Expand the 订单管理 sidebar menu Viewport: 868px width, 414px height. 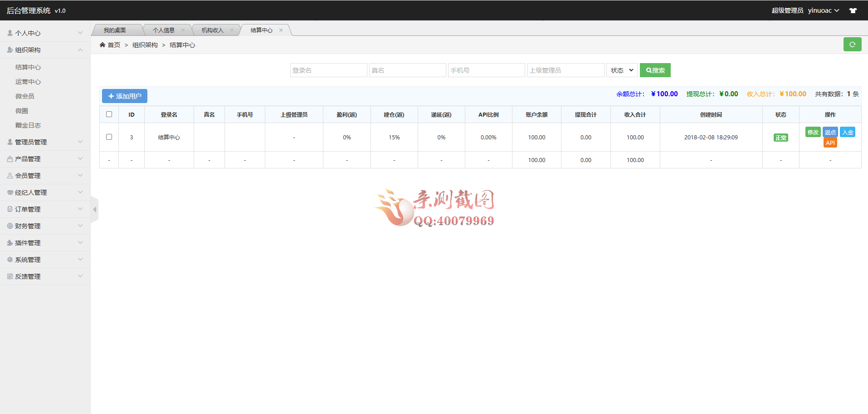45,209
